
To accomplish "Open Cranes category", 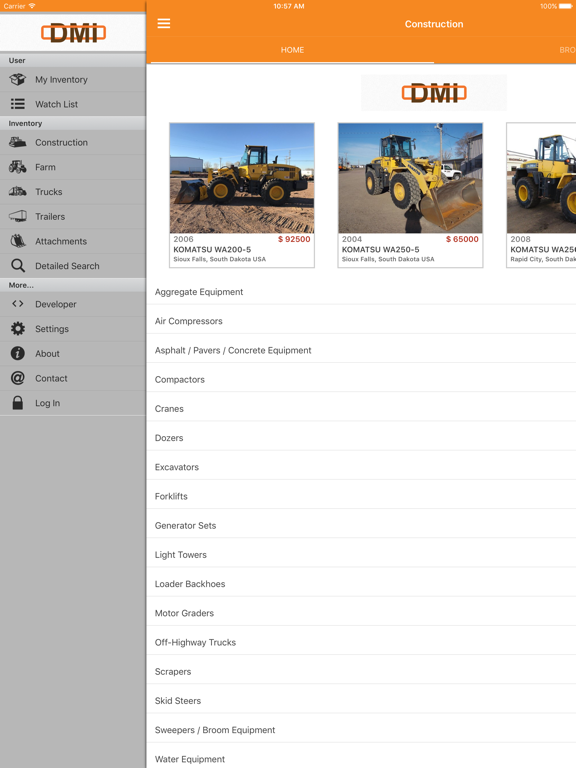I will pyautogui.click(x=361, y=408).
